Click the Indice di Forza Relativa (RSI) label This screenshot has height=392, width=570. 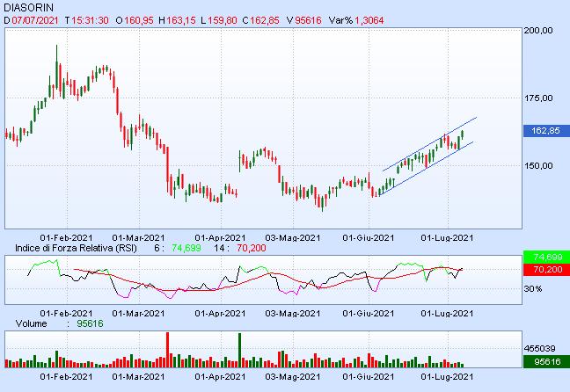click(x=76, y=248)
